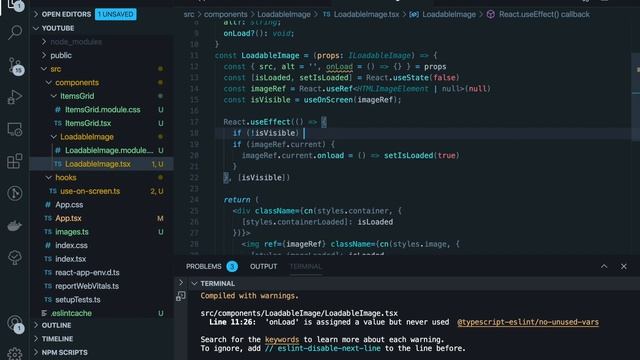Screen dimensions: 640x360
Task: Switch to the Problems tab
Action: click(x=204, y=267)
